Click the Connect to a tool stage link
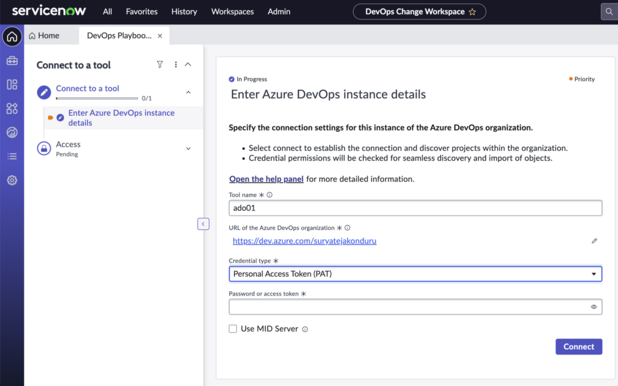This screenshot has height=386, width=618. [87, 88]
